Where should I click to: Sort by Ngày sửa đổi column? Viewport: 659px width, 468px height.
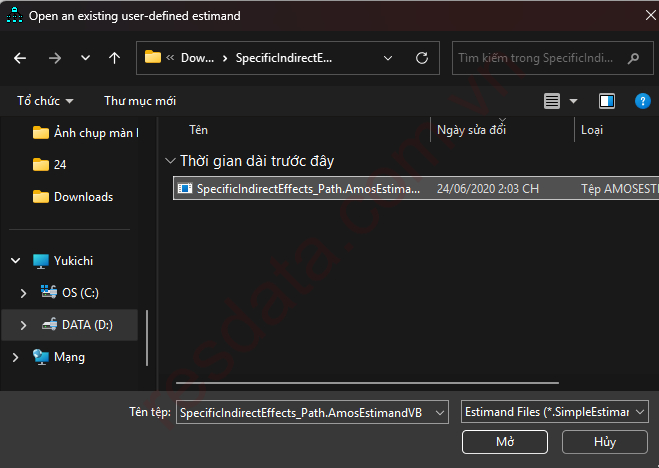click(x=472, y=130)
